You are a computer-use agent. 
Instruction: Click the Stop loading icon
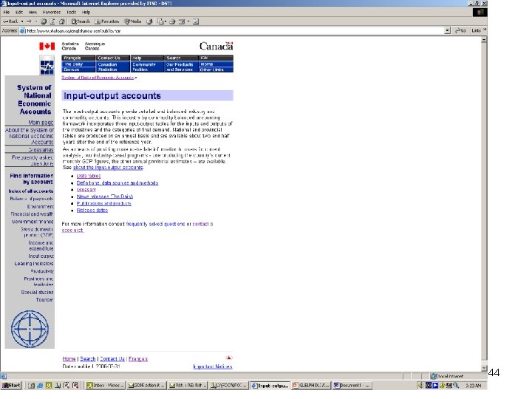click(44, 21)
